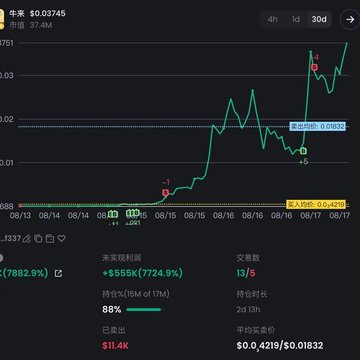Click the wallet icon next to the copy icon
This screenshot has width=360, height=360.
(50, 238)
